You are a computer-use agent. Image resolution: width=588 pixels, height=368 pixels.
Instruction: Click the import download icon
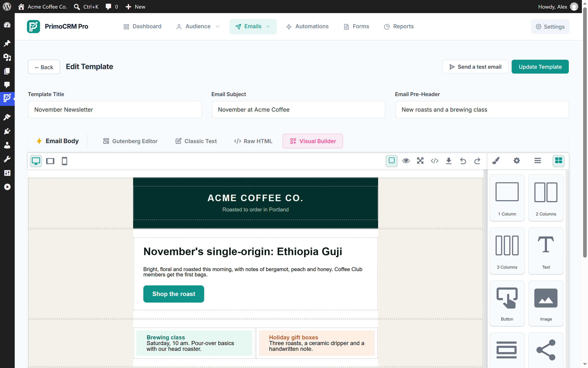[x=449, y=161]
